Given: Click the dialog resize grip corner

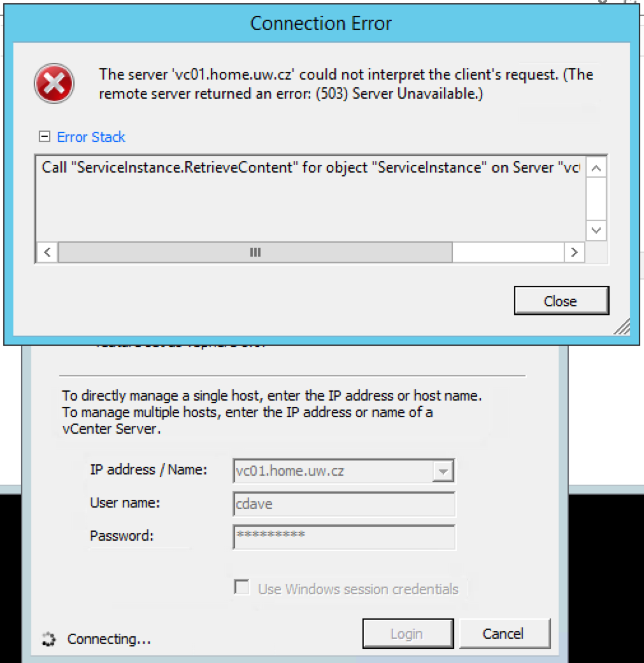Looking at the screenshot, I should pos(622,327).
